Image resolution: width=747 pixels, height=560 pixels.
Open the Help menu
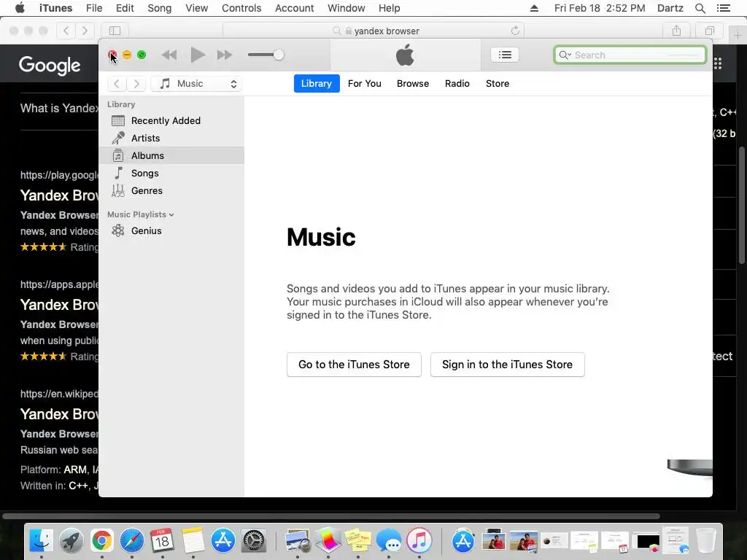pyautogui.click(x=390, y=8)
